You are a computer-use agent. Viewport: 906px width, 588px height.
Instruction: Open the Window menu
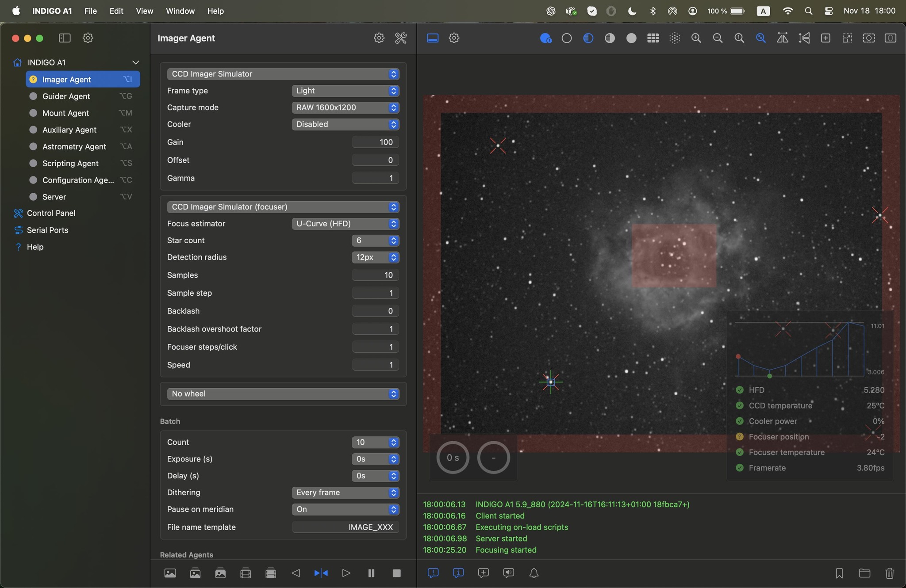coord(180,11)
